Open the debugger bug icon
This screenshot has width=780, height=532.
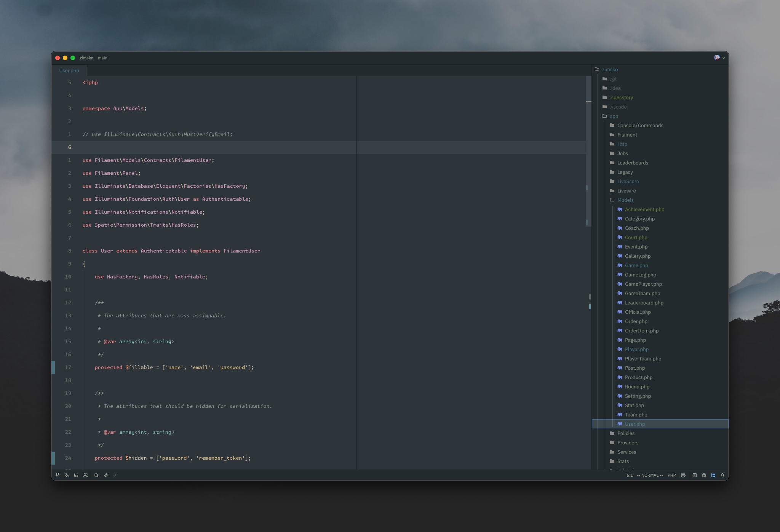tap(704, 475)
